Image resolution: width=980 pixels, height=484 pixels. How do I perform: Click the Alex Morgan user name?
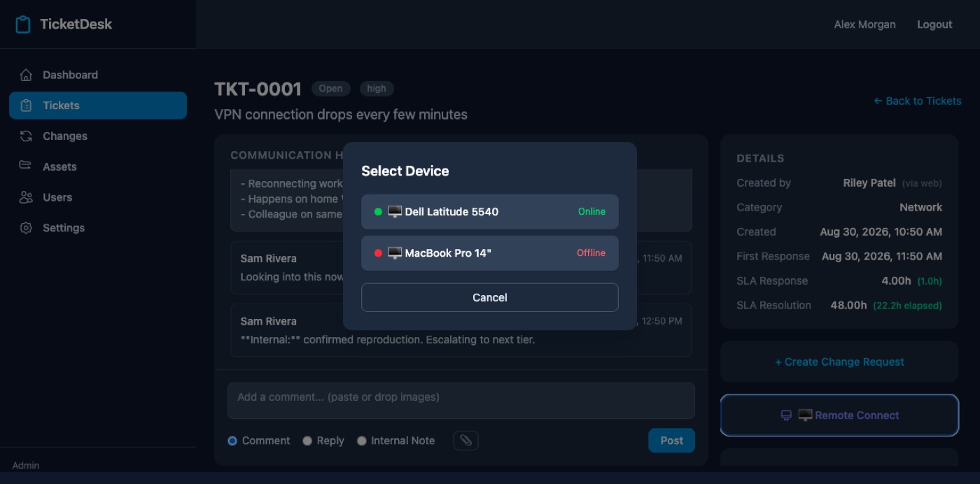864,24
